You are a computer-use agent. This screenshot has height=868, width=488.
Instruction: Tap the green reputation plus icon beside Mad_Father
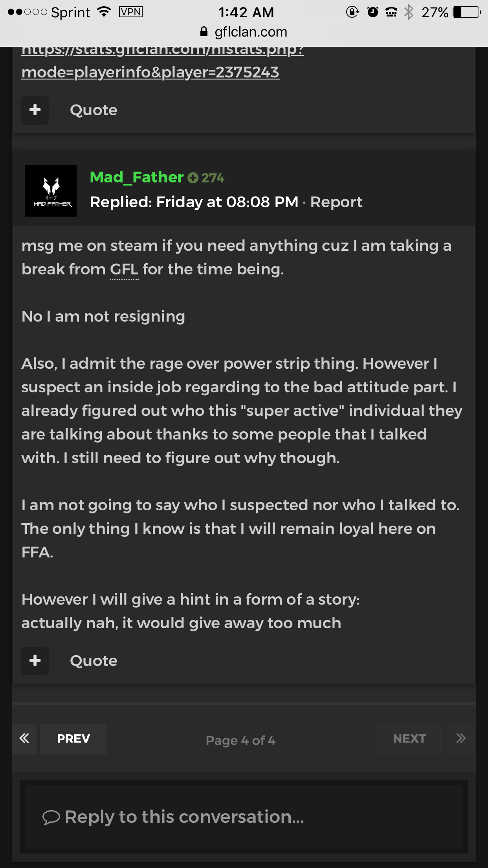tap(193, 178)
